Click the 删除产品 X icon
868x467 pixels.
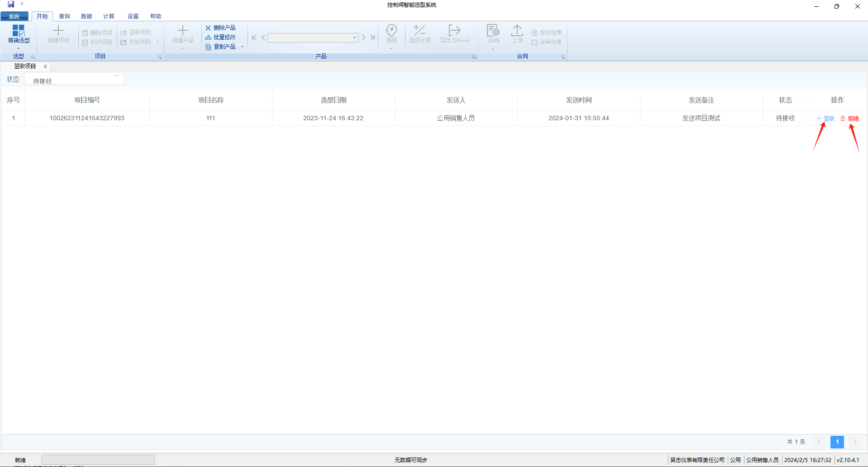(x=208, y=28)
